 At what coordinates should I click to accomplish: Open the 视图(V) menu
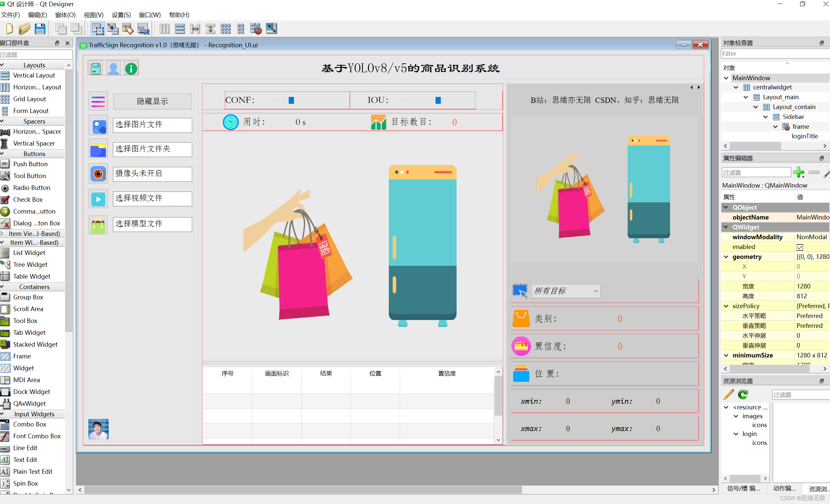coord(93,15)
